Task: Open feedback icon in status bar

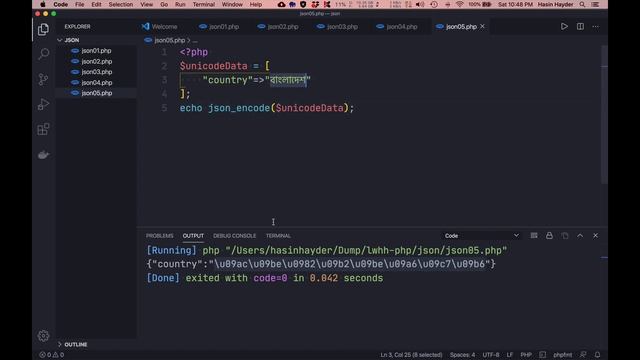Action: [583, 355]
